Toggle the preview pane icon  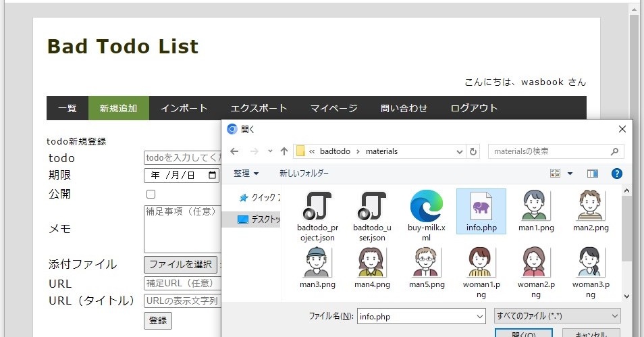pos(592,174)
